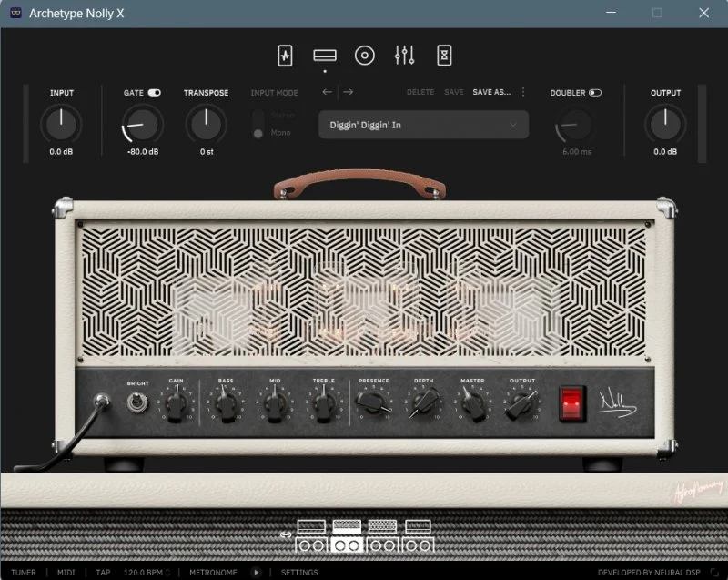Screen dimensions: 728x580
Task: Start the metronome play button
Action: pyautogui.click(x=256, y=573)
